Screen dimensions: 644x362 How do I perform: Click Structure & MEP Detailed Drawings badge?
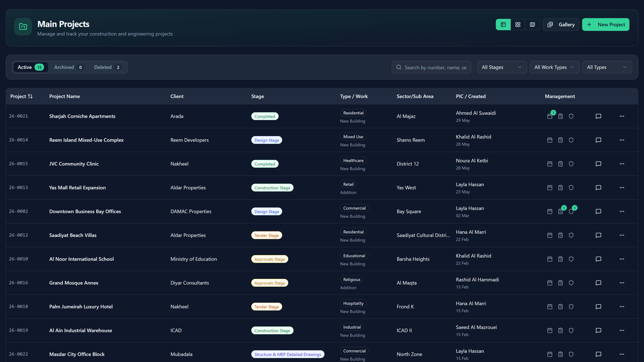(288, 354)
